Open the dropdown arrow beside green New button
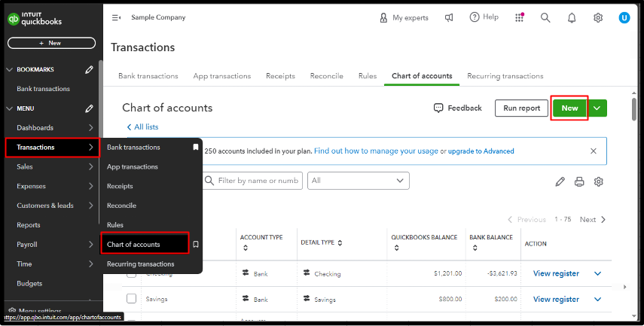The width and height of the screenshot is (644, 326). click(597, 108)
